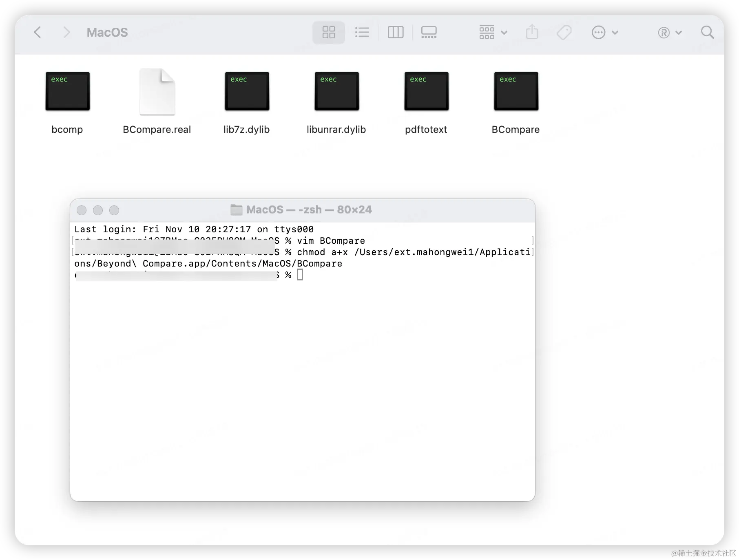Switch Finder to icon view
739x560 pixels.
click(x=329, y=32)
